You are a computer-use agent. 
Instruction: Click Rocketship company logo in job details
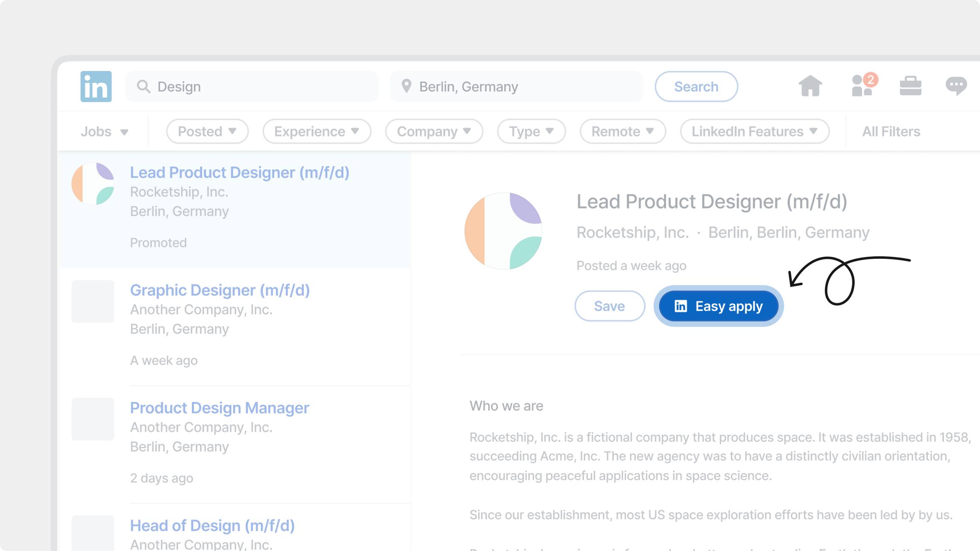pyautogui.click(x=503, y=231)
